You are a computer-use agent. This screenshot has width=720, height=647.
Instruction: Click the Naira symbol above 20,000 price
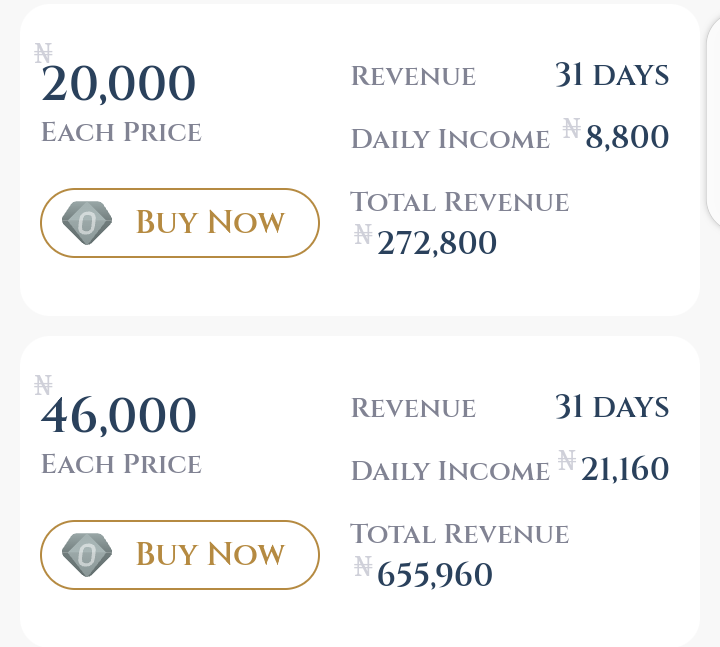[43, 53]
